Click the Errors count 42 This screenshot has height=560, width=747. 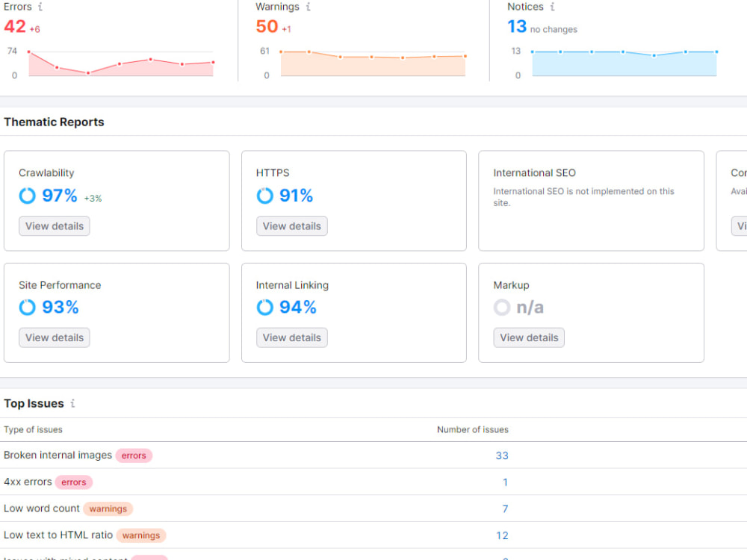pos(15,27)
